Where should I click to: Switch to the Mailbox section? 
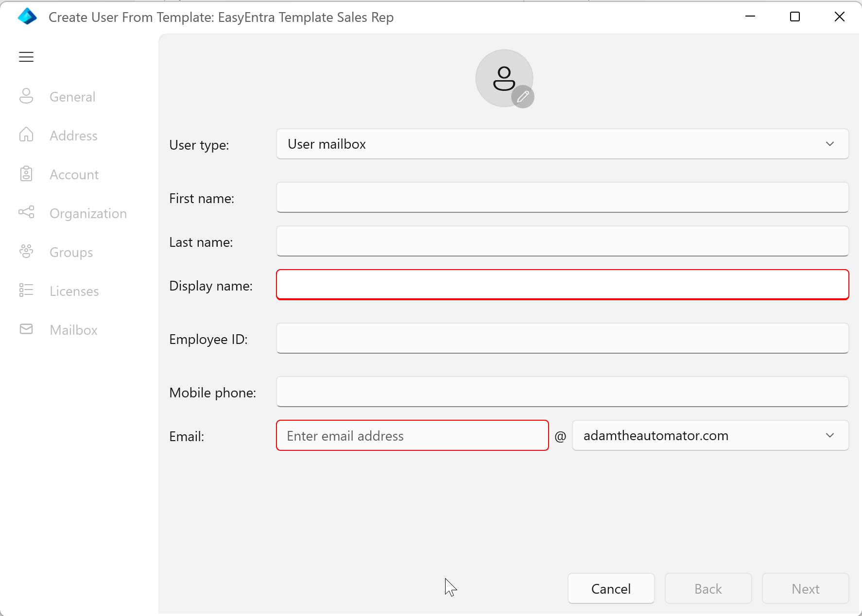pos(73,329)
